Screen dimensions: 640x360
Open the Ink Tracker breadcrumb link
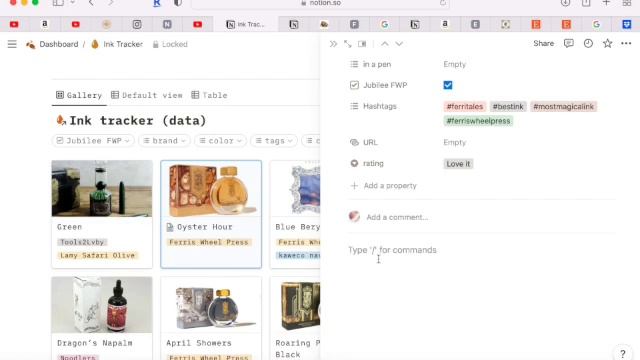[123, 44]
